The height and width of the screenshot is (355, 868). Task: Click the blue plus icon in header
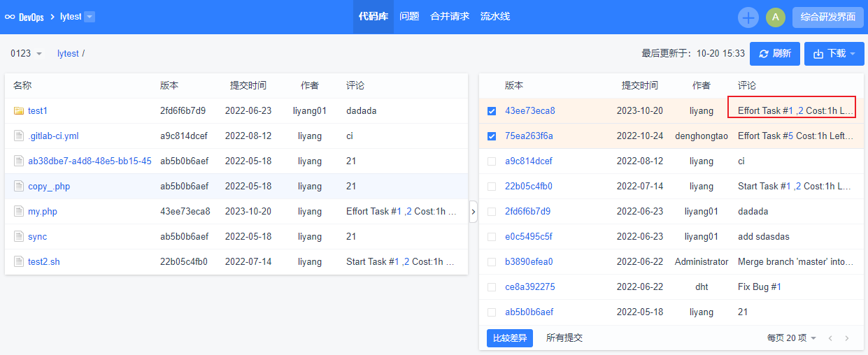pyautogui.click(x=748, y=17)
